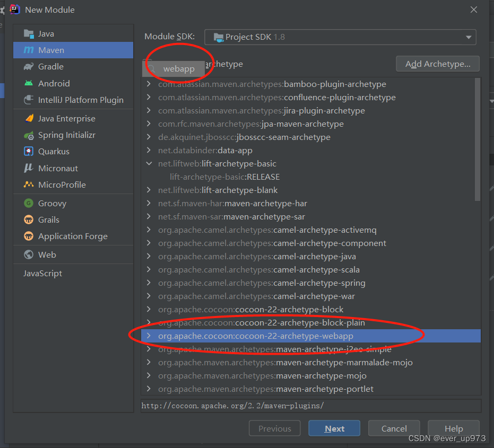Select lift-archetype-basic:RELEASE version row
This screenshot has height=448, width=494.
click(311, 177)
